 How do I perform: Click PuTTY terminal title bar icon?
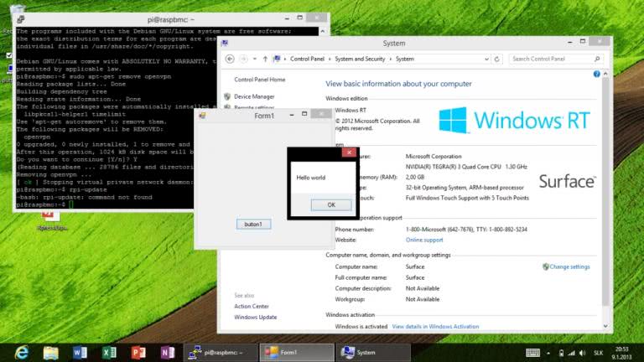(x=21, y=19)
